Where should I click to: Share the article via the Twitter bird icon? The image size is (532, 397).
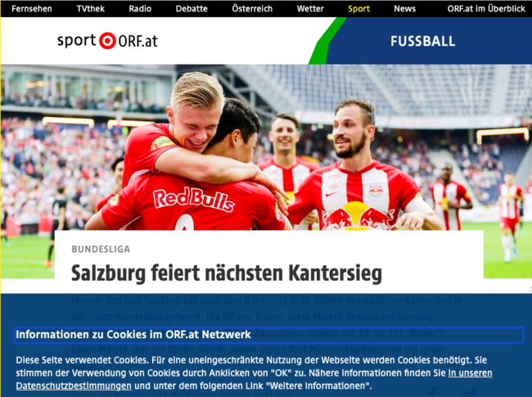(469, 393)
